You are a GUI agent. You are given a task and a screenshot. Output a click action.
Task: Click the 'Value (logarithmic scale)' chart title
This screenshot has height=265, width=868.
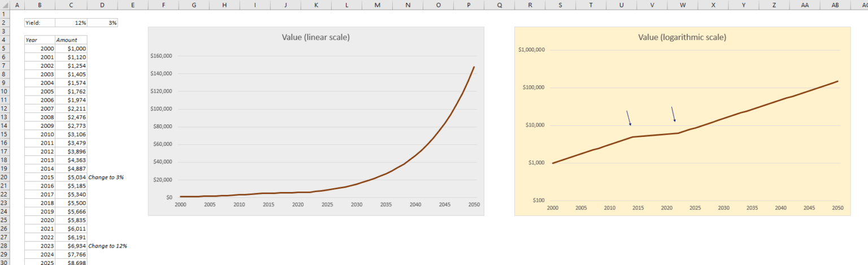click(682, 37)
